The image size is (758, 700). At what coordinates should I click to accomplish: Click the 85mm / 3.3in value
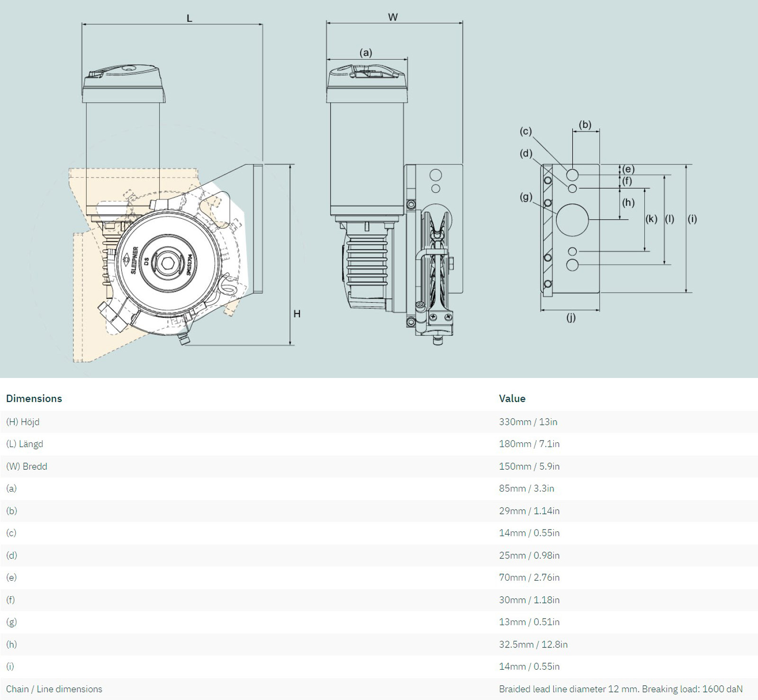[x=526, y=488]
